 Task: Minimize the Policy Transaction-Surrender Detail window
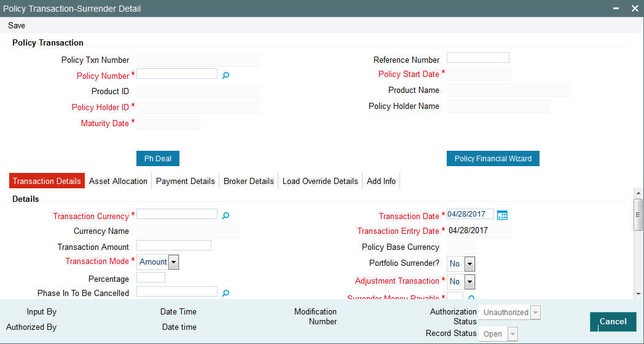pos(616,8)
